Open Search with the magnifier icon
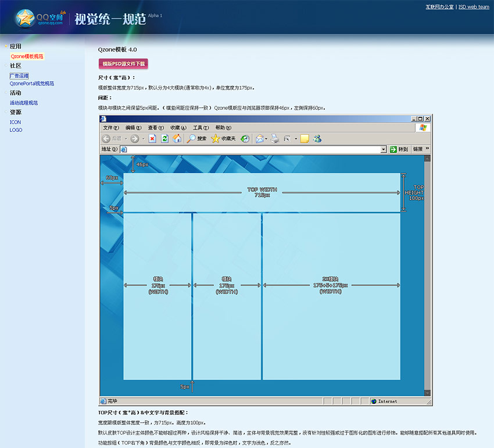The width and height of the screenshot is (494, 448). (x=192, y=138)
